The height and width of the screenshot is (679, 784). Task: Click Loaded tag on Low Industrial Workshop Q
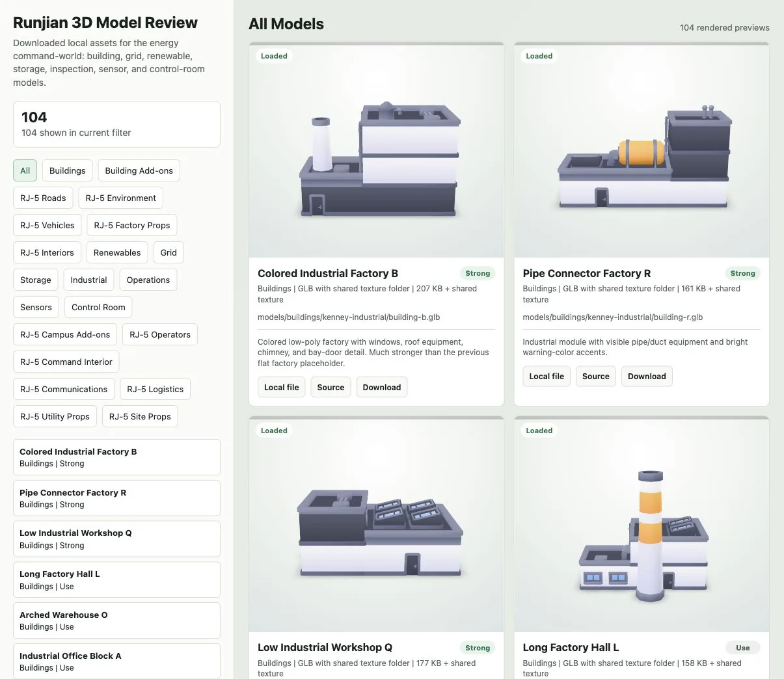click(274, 431)
